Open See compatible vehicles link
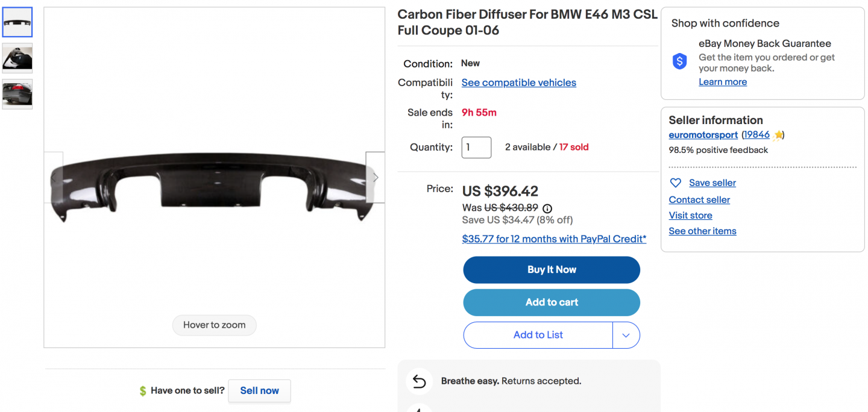This screenshot has height=412, width=868. (518, 83)
